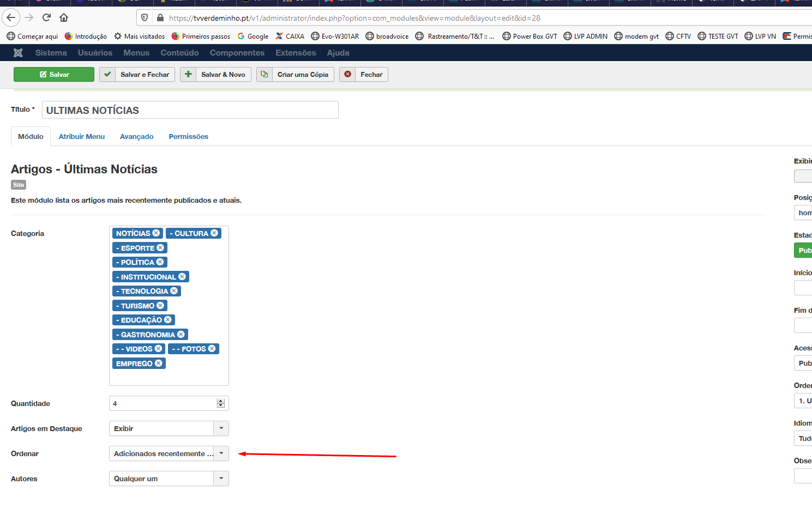Open the LVP ADMIN bookmark
Viewport: 812px width, 515px height.
tap(585, 37)
